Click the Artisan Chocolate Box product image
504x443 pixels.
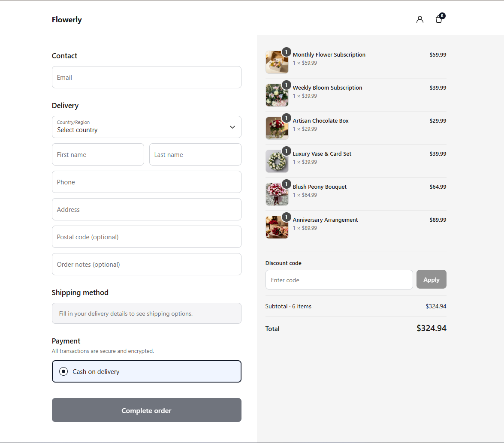pos(277,129)
